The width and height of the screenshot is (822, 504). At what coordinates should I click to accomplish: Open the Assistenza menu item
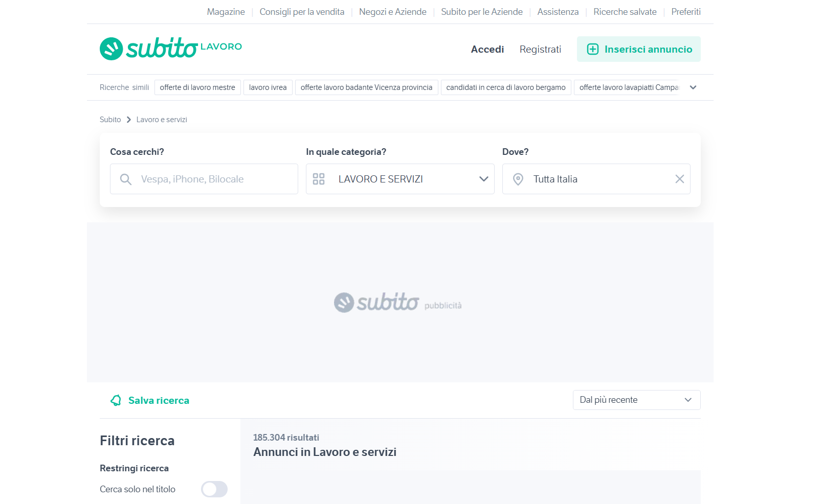pos(558,11)
